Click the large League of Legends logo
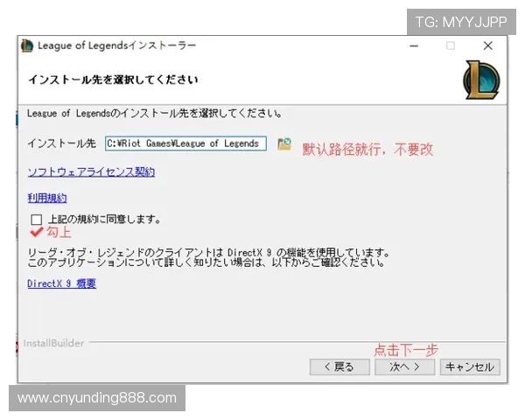The height and width of the screenshot is (420, 525). (x=481, y=80)
